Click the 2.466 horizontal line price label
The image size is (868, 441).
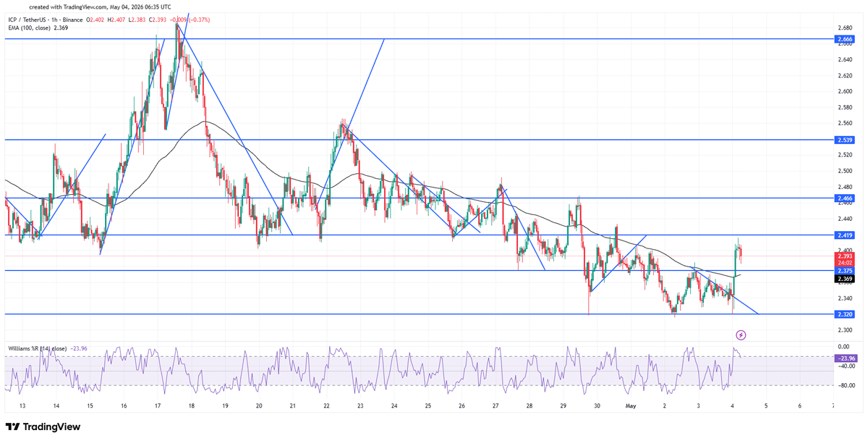click(x=845, y=198)
